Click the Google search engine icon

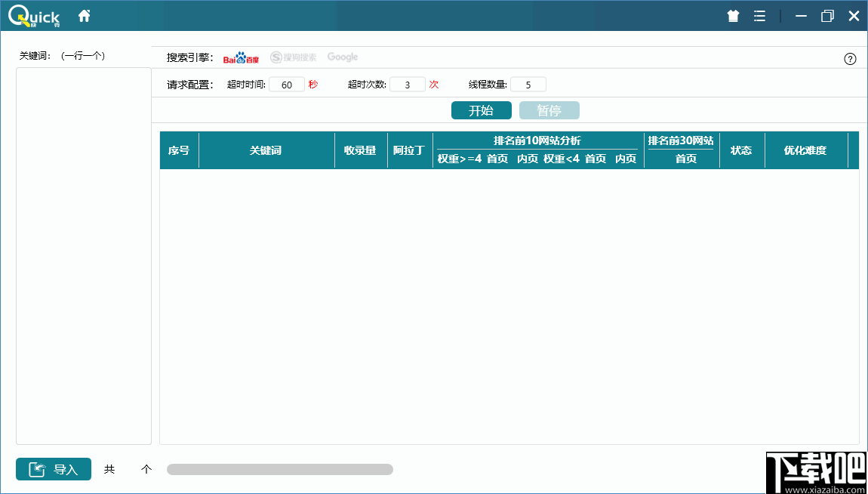pyautogui.click(x=343, y=57)
